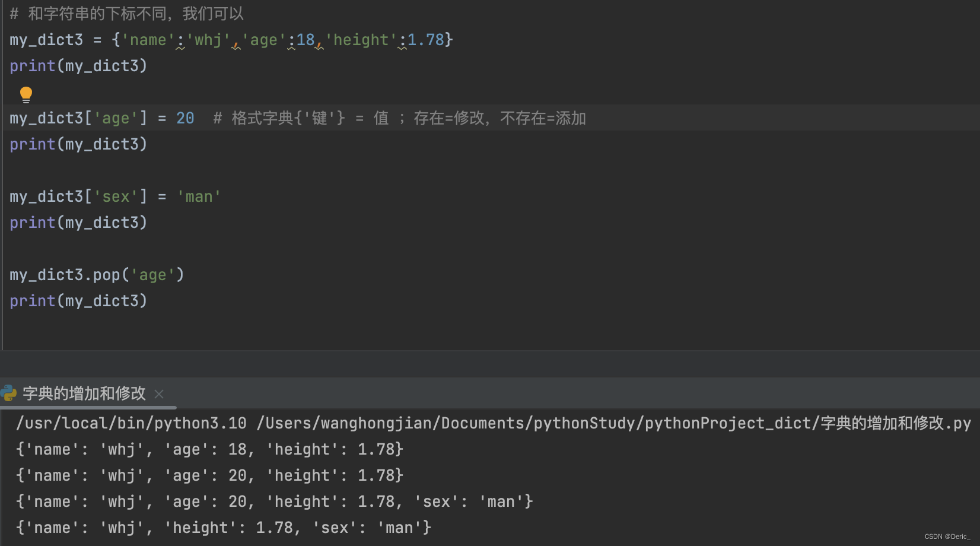
Task: Close the 字典的增加和修改 console tab
Action: [x=159, y=393]
